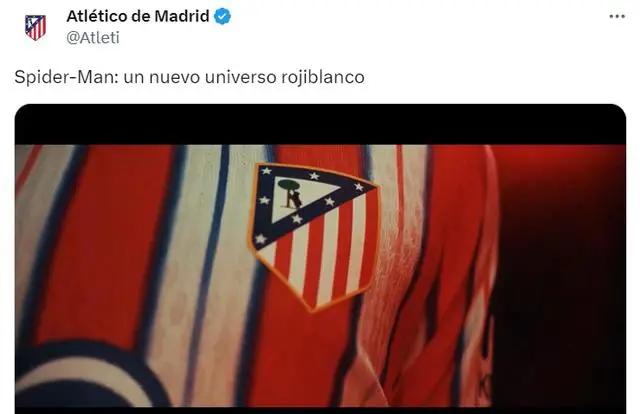
Task: Open the Atlético de Madrid display name link
Action: click(138, 16)
